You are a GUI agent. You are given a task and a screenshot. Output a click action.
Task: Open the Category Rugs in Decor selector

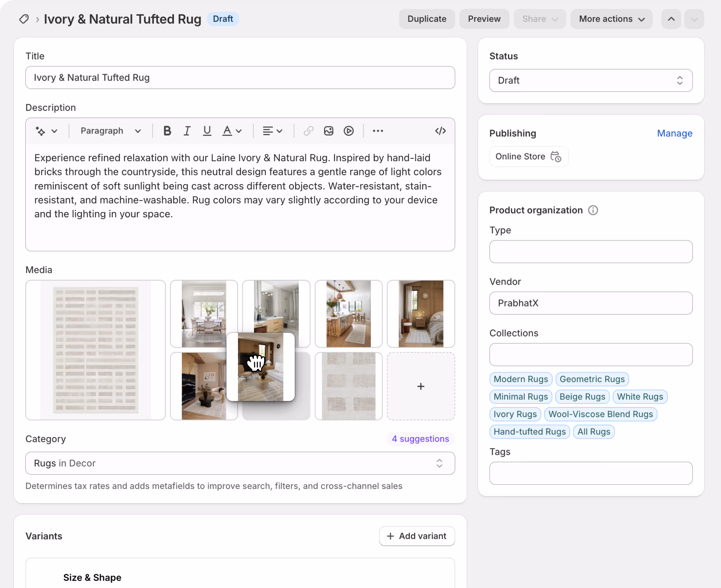(240, 463)
